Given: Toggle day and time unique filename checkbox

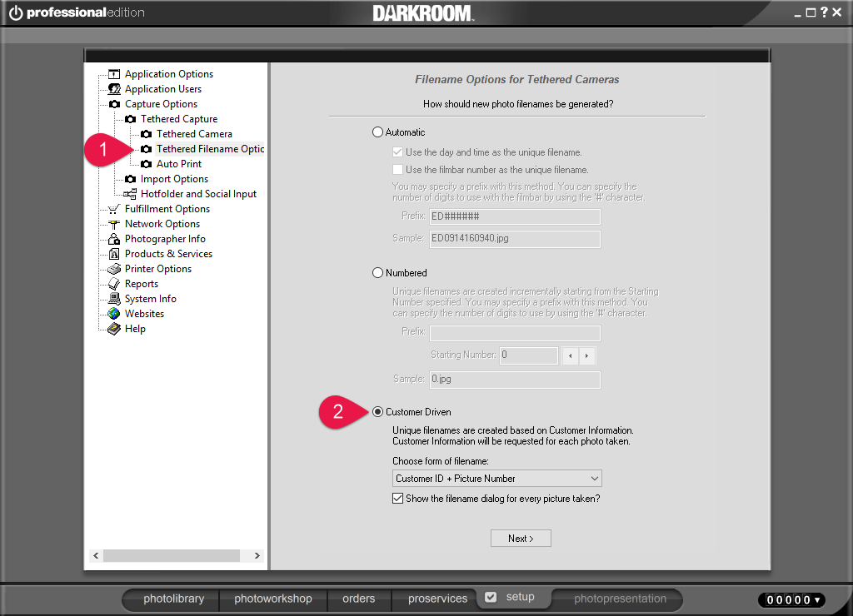Looking at the screenshot, I should click(397, 152).
